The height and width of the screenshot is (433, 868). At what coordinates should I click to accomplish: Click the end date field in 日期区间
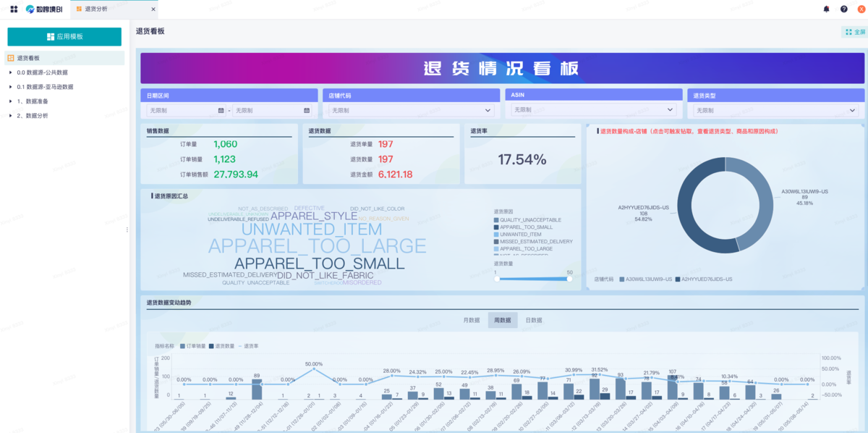(272, 111)
